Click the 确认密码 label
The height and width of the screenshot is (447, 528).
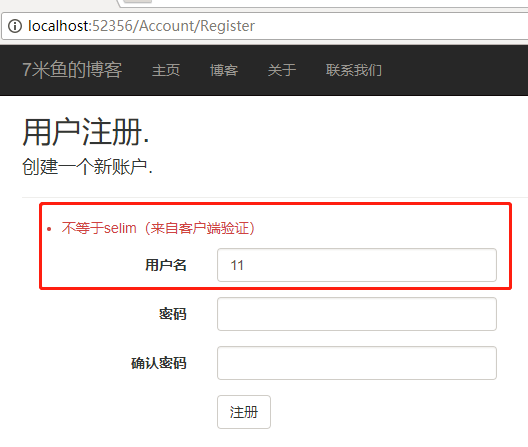pyautogui.click(x=159, y=363)
